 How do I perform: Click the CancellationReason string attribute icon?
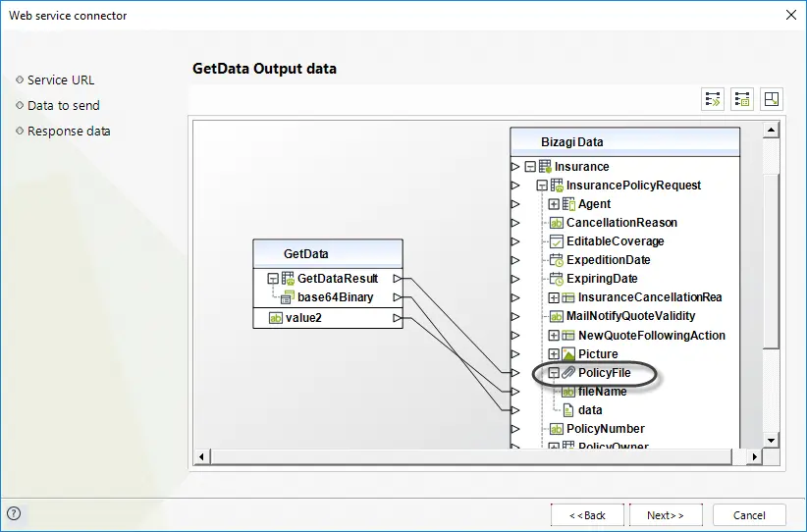click(x=557, y=223)
